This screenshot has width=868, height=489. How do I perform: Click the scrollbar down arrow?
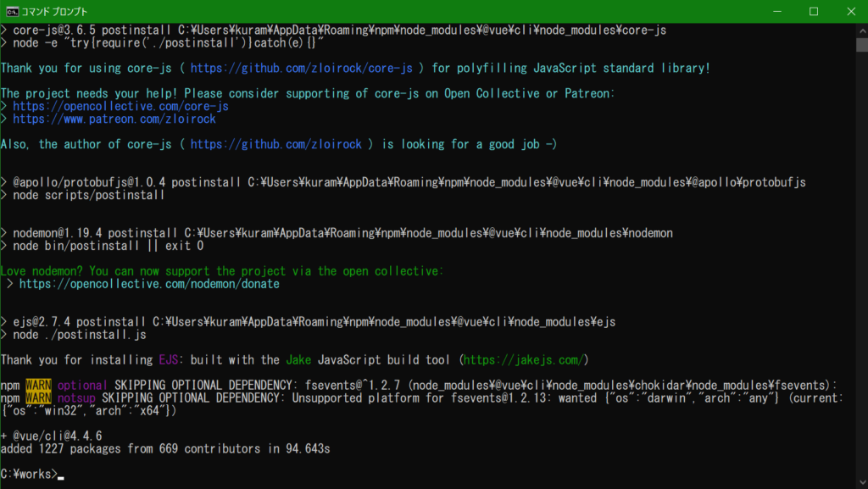860,481
